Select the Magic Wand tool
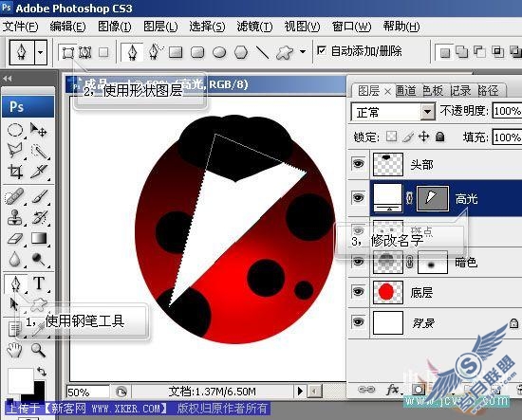 [x=39, y=151]
